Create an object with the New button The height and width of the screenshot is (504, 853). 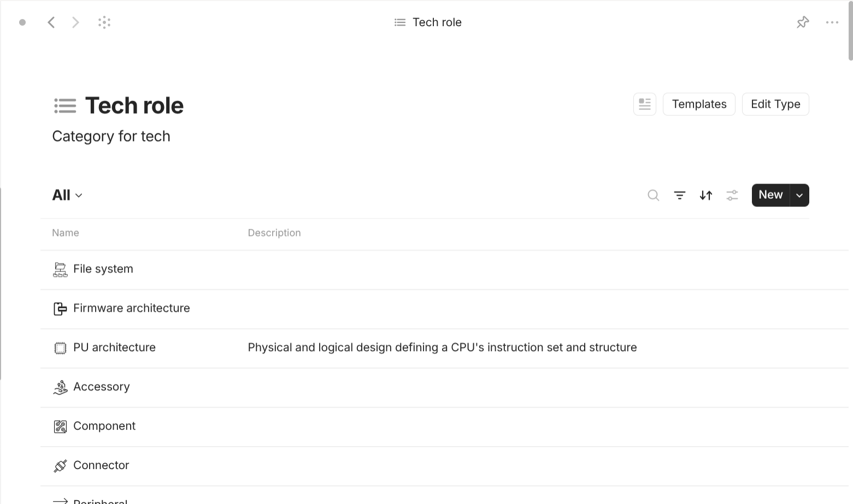pos(770,195)
